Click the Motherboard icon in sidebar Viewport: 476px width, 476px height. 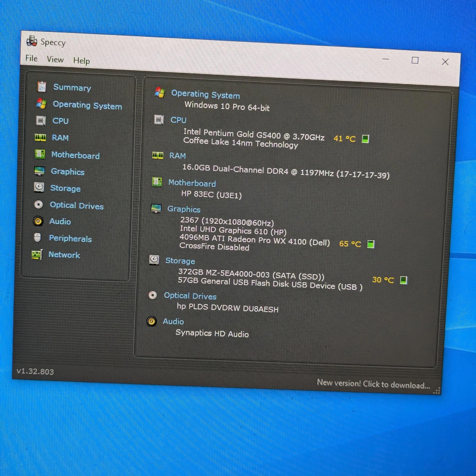click(x=40, y=154)
